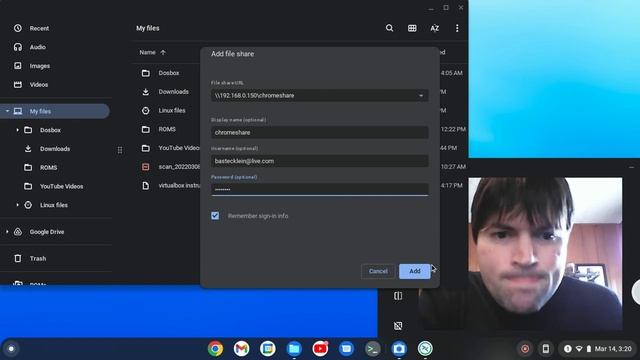Viewport: 640px width, 360px height.
Task: Expand the Google Drive arrow
Action: click(7, 232)
